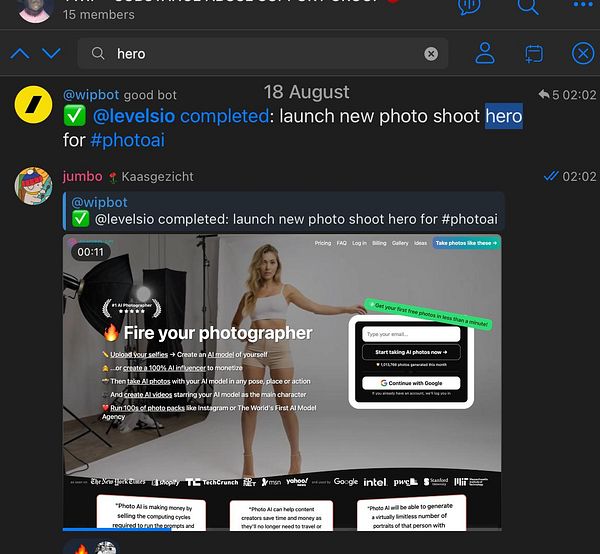Jump to the quoted @wipbot reply
The height and width of the screenshot is (554, 600).
point(284,211)
